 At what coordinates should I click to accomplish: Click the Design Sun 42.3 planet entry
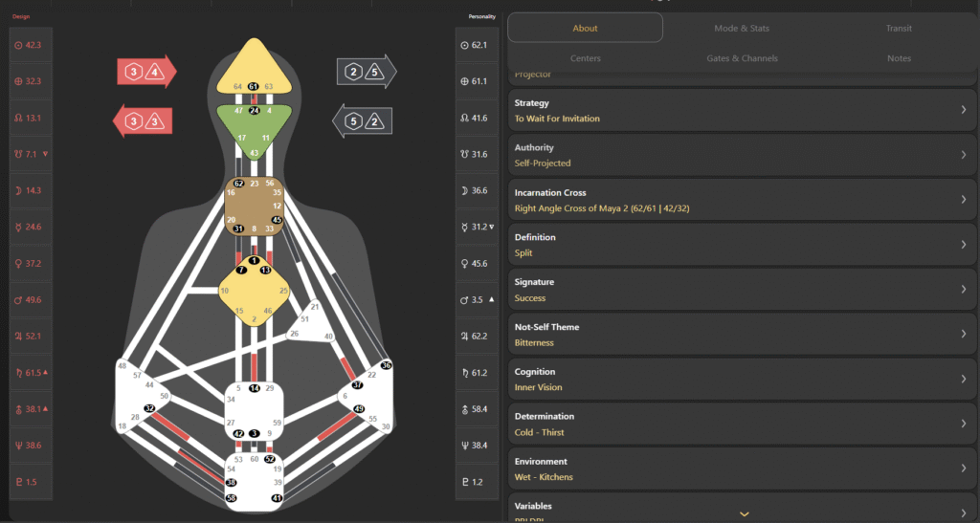pyautogui.click(x=28, y=45)
